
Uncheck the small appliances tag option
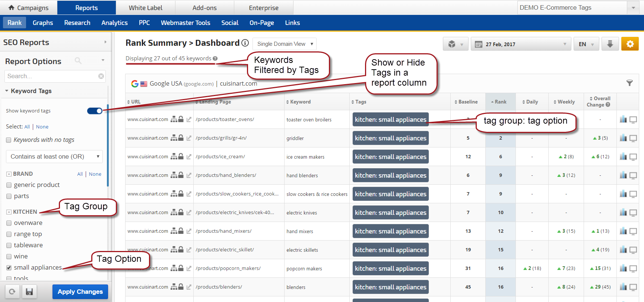tap(9, 268)
